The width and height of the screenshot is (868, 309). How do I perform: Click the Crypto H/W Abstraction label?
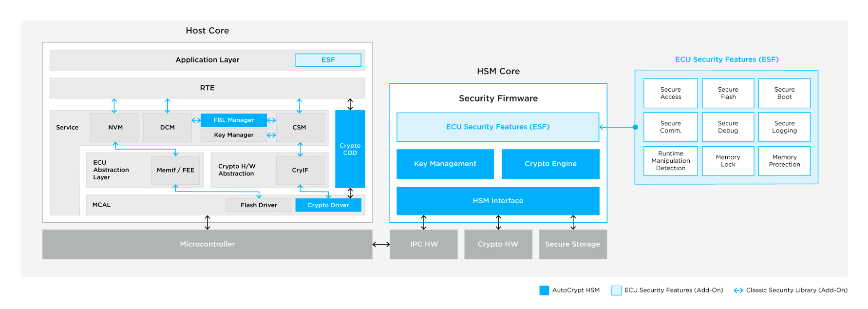point(237,170)
